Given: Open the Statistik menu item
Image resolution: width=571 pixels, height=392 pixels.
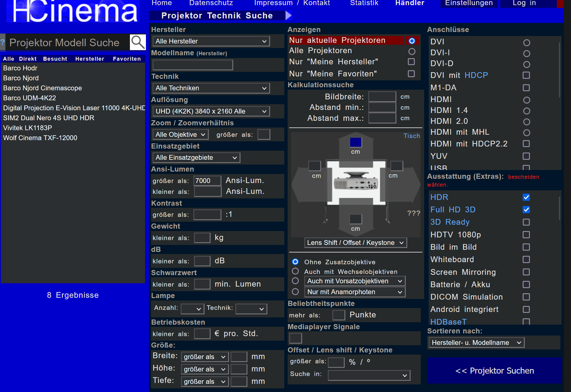Looking at the screenshot, I should [x=364, y=3].
